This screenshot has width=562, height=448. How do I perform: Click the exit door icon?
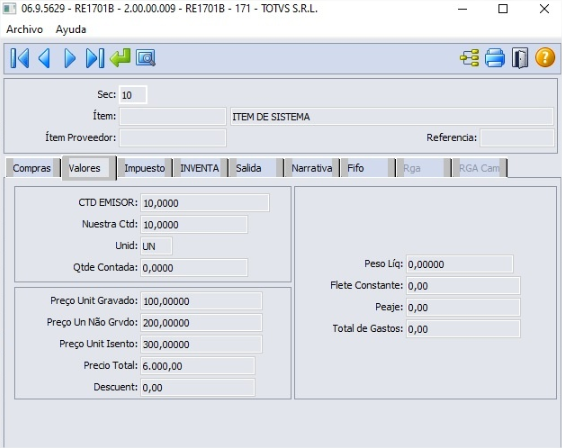(x=520, y=58)
